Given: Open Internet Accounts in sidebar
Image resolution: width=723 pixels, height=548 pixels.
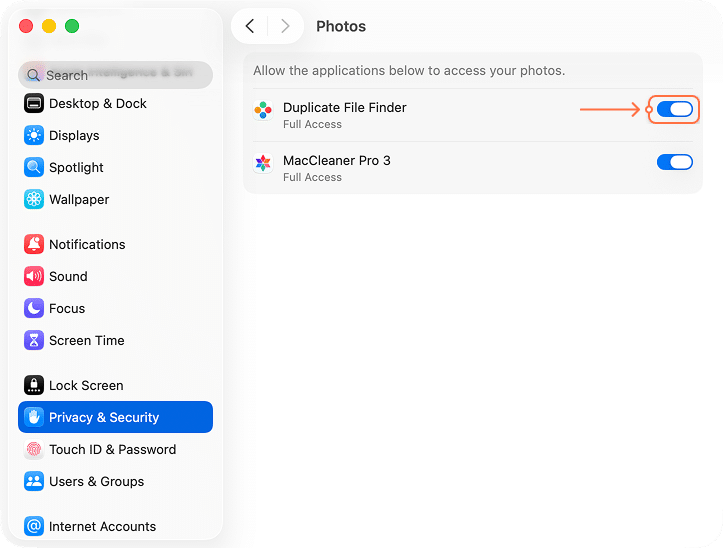Looking at the screenshot, I should [102, 526].
